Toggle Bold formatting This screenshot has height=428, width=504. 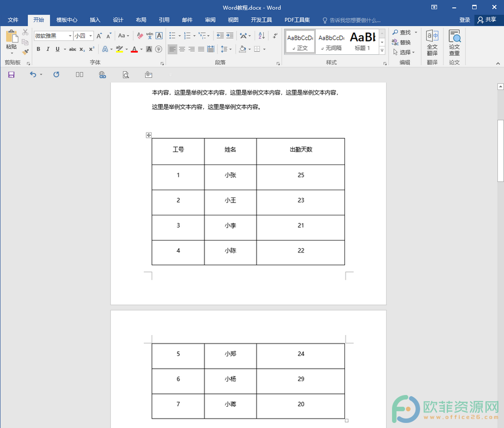coord(38,49)
